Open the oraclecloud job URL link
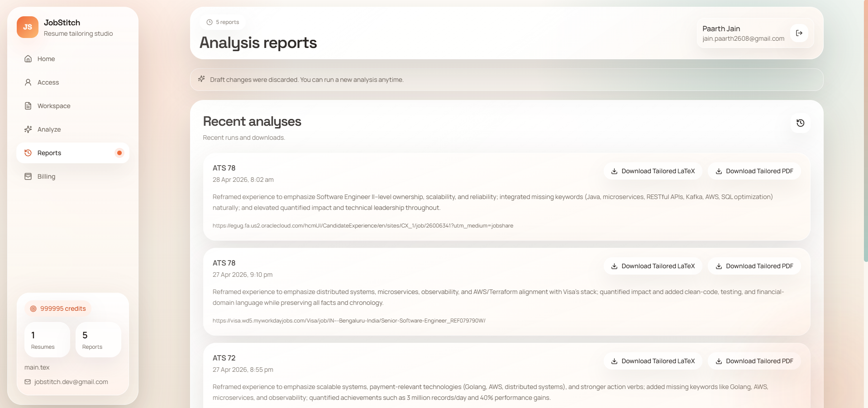This screenshot has width=868, height=408. point(363,226)
